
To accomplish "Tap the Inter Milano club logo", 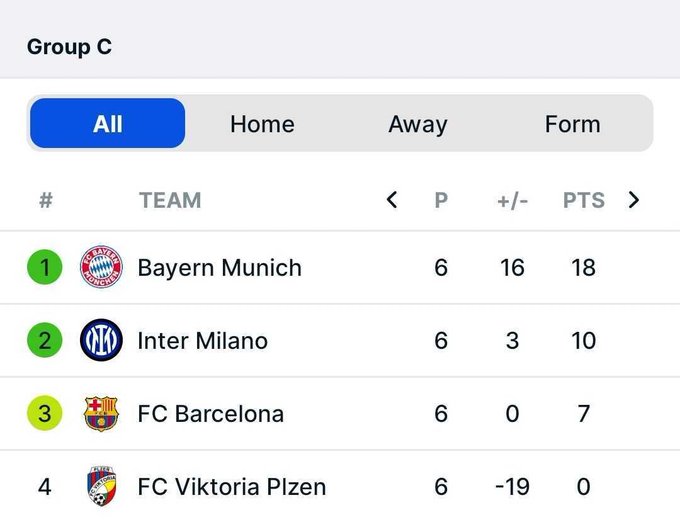I will tap(101, 340).
